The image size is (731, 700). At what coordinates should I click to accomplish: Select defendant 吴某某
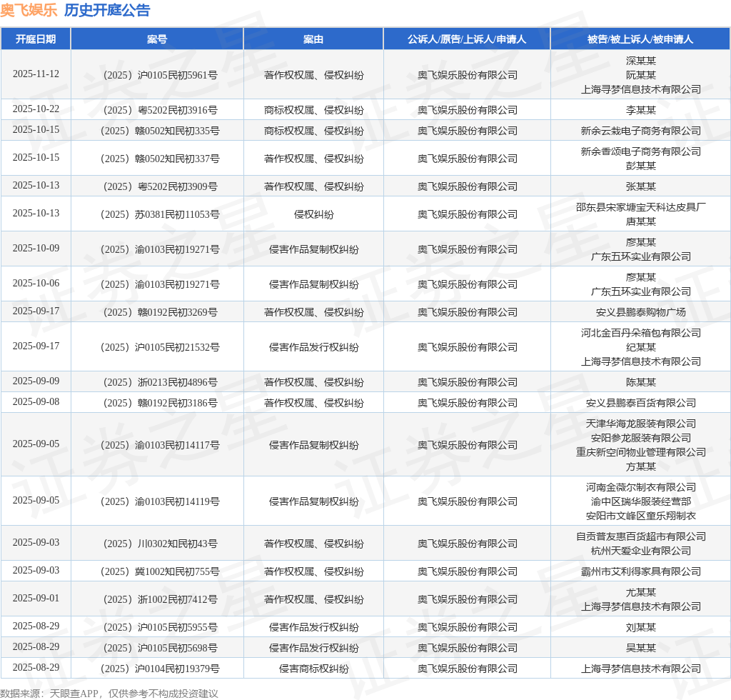pyautogui.click(x=640, y=648)
